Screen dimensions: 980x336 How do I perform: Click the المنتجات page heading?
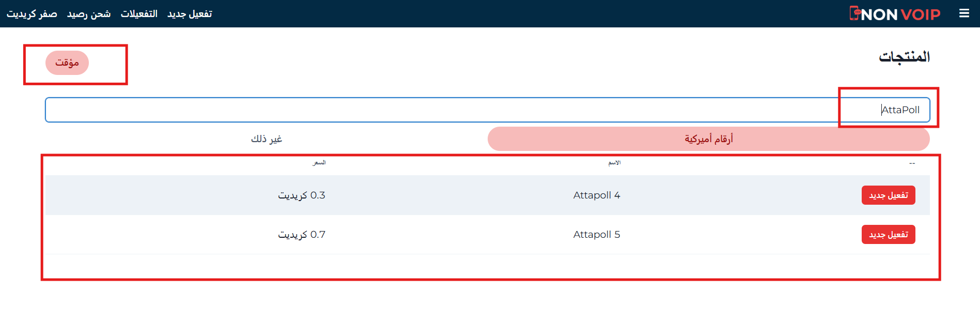pyautogui.click(x=904, y=57)
